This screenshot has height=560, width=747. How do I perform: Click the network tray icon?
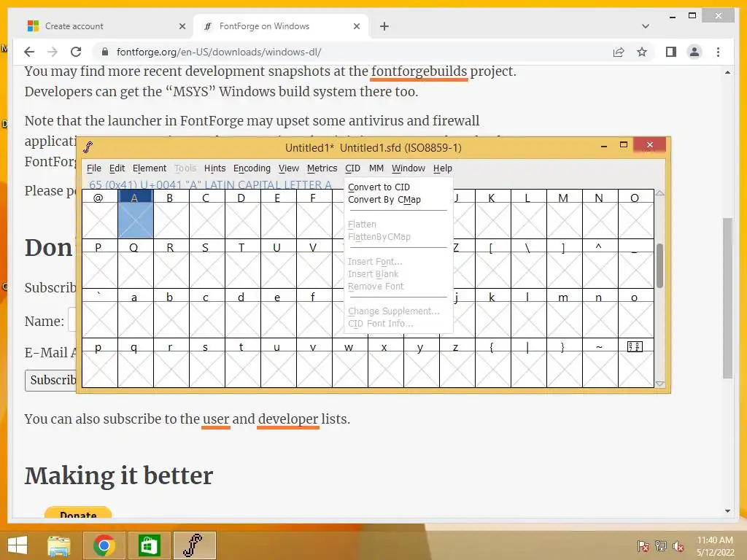pyautogui.click(x=661, y=546)
